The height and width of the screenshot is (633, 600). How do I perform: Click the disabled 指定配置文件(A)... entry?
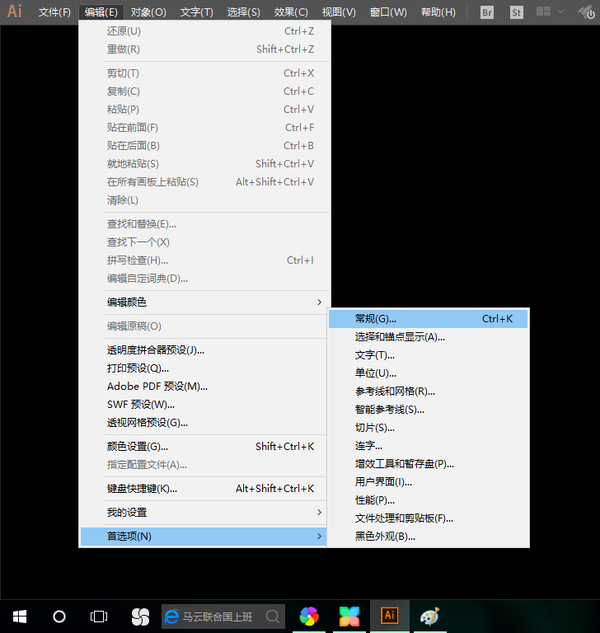(203, 465)
